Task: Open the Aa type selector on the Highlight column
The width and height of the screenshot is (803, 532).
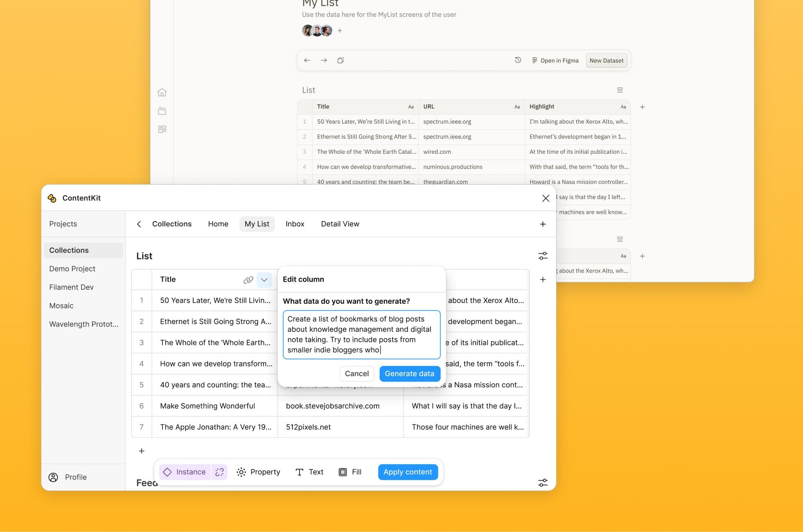Action: (x=623, y=107)
